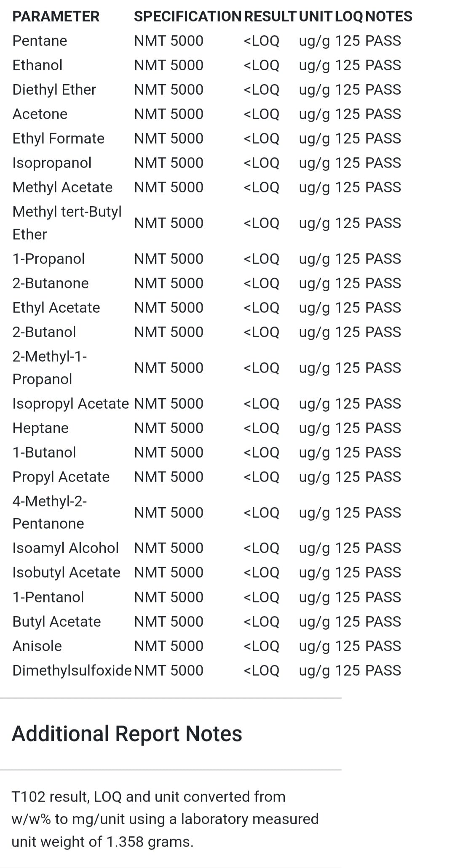
Task: Select the Diethyl Ether parameter name
Action: pos(54,90)
